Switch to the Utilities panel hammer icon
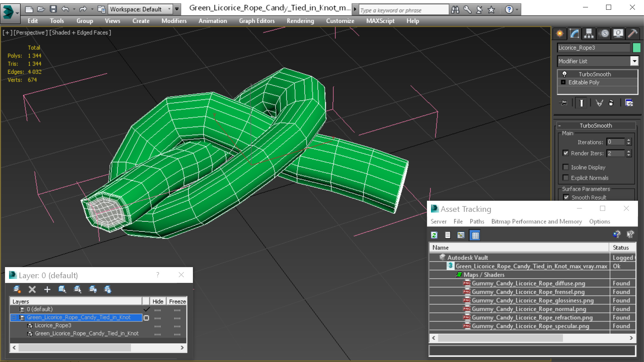644x362 pixels. pos(632,34)
